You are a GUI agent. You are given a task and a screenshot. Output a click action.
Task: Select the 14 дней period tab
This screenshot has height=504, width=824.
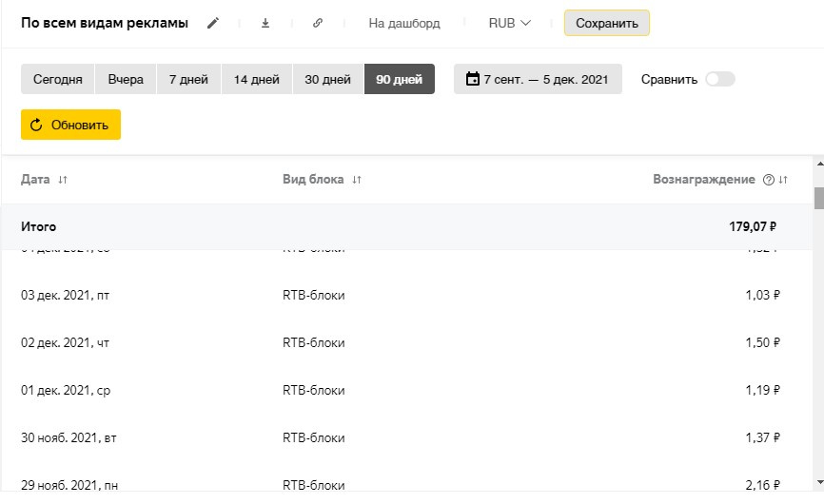click(x=256, y=80)
